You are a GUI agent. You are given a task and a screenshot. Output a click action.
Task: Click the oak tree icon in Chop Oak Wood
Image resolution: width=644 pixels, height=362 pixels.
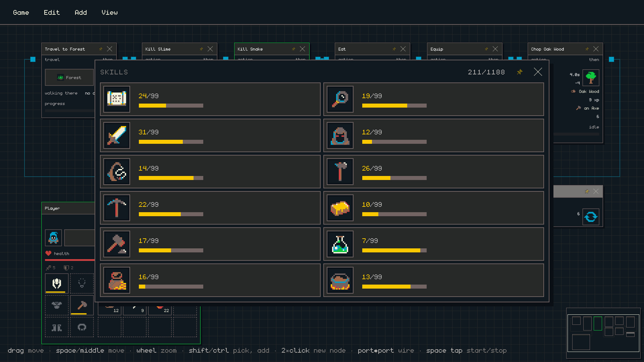(591, 78)
